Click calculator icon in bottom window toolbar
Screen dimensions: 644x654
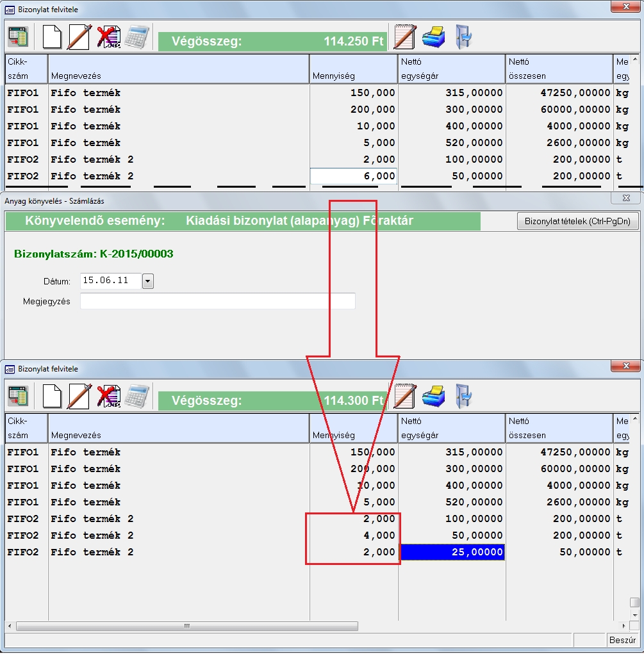tap(136, 396)
